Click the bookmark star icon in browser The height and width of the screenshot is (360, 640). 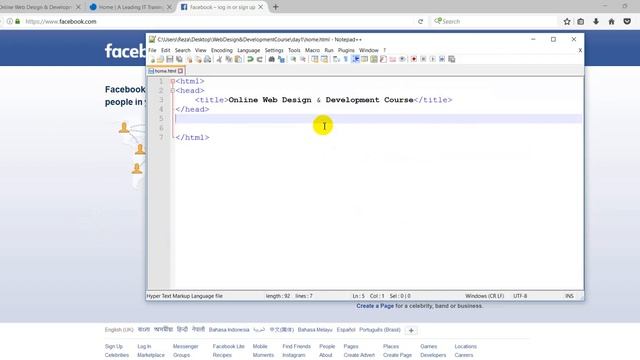[x=567, y=22]
